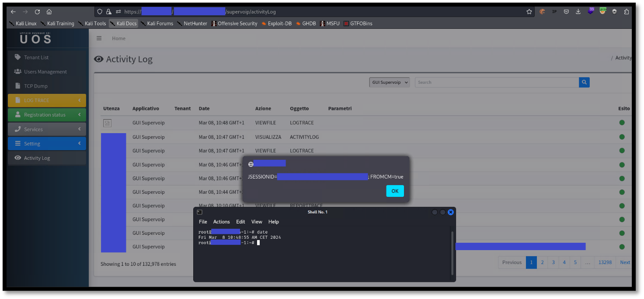Click the Search input field

tap(497, 82)
